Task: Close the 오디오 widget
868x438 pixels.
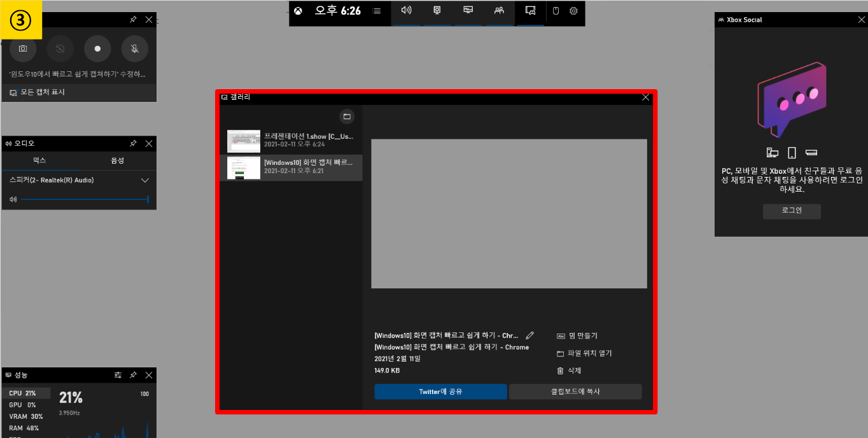Action: (x=149, y=144)
